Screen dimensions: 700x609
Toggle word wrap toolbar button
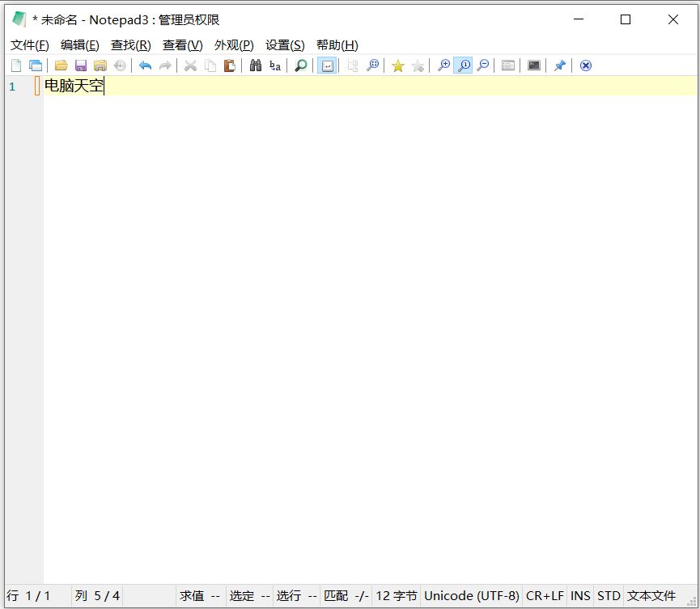click(327, 66)
